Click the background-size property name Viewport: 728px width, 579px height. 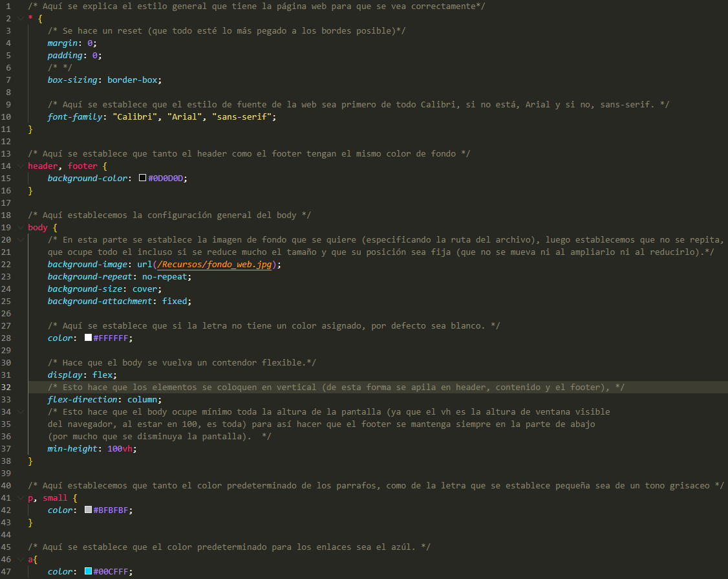[85, 289]
